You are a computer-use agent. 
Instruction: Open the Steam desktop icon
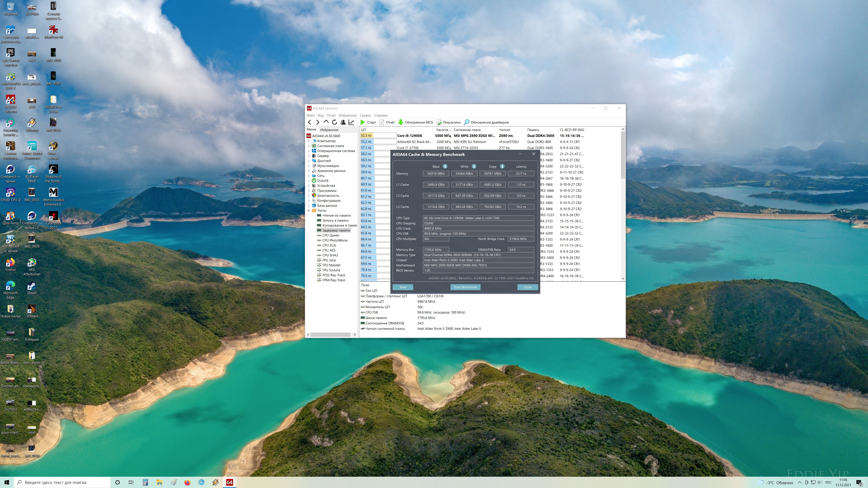[x=32, y=288]
